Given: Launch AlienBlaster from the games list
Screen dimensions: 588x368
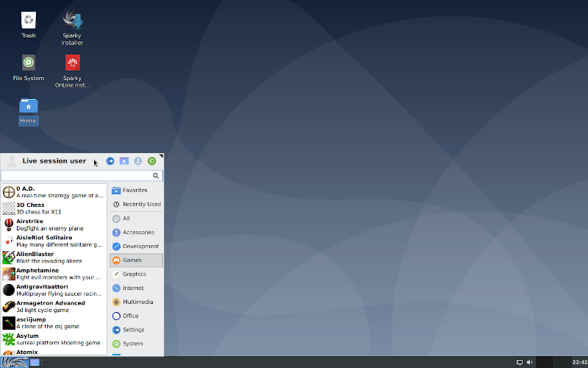Looking at the screenshot, I should pyautogui.click(x=54, y=257).
